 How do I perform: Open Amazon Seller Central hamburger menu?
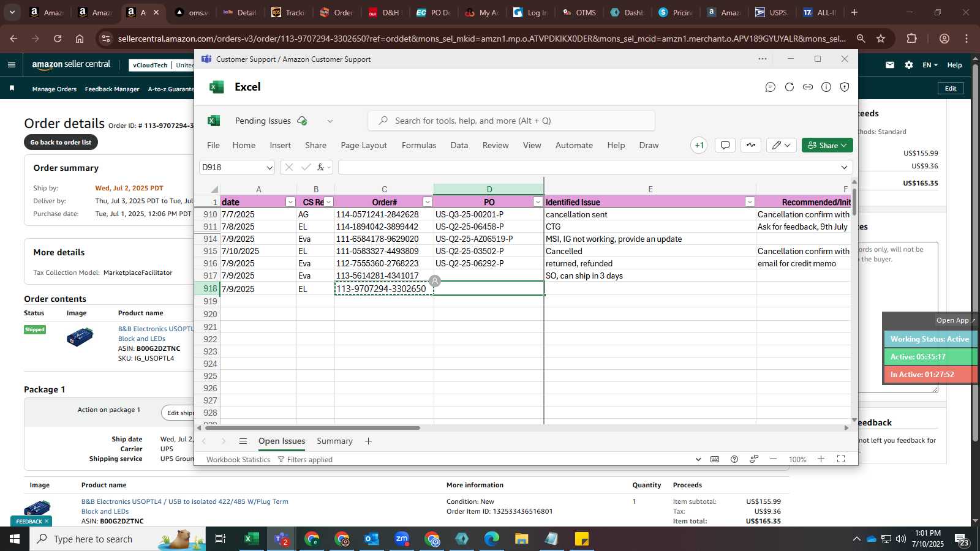[11, 65]
